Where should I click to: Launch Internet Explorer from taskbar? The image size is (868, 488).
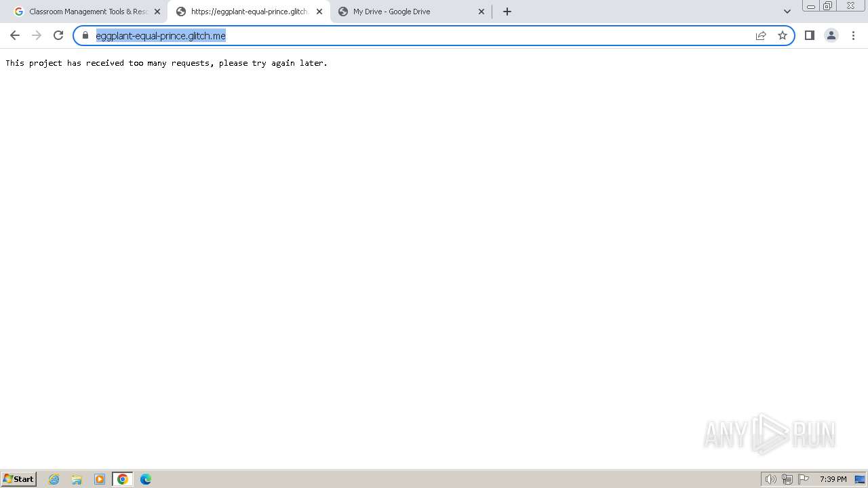click(54, 479)
